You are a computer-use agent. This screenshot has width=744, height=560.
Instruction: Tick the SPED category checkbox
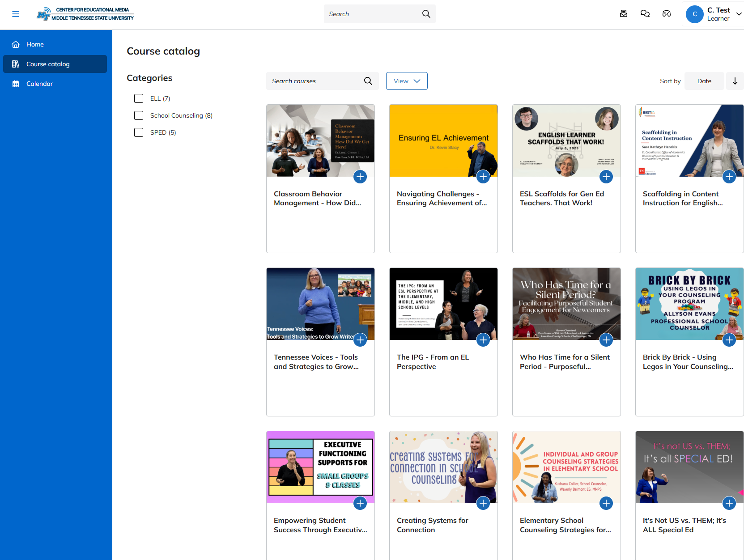(139, 132)
